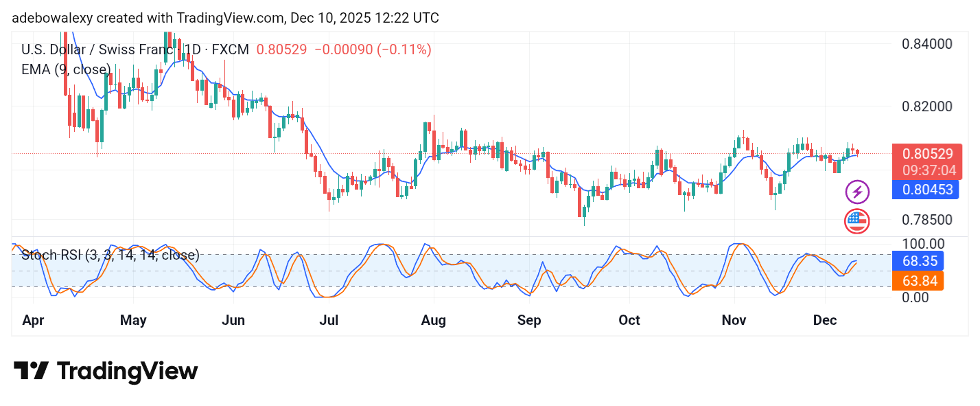Select the Stoch RSI (3, 3, 14, 14, close) label
The width and height of the screenshot is (980, 406).
click(x=110, y=256)
